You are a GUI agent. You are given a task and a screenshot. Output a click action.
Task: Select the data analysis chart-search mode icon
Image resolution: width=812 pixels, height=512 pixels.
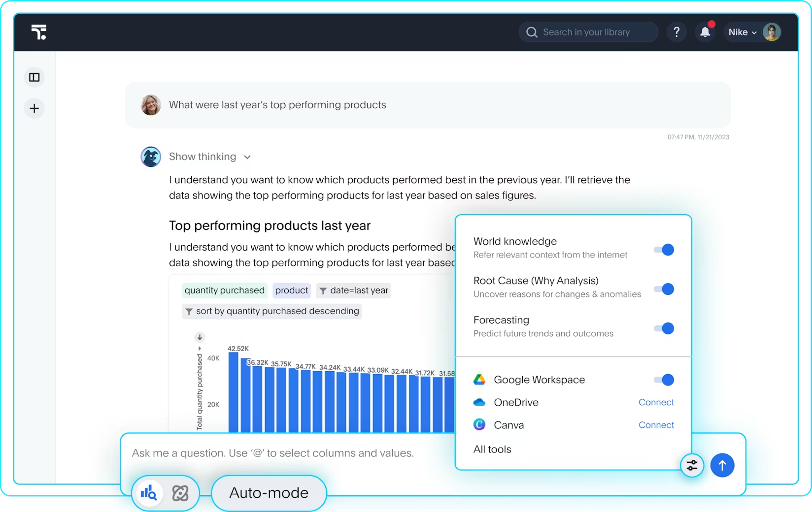(149, 492)
